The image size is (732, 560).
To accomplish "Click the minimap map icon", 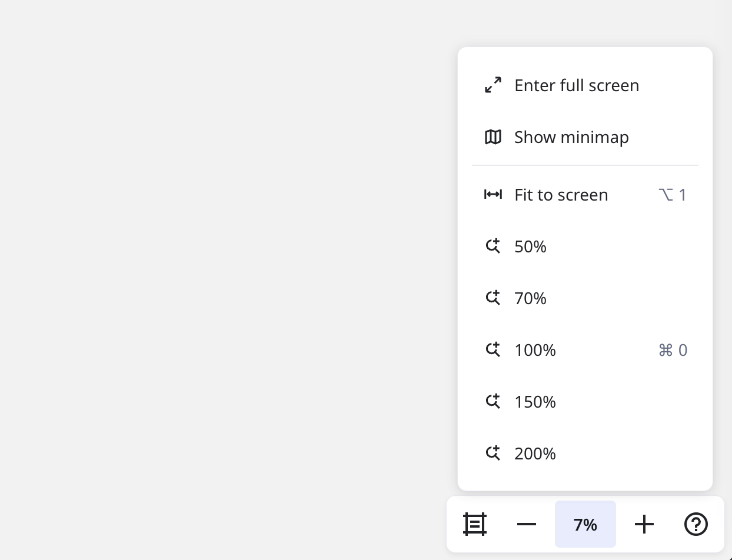I will (x=493, y=137).
